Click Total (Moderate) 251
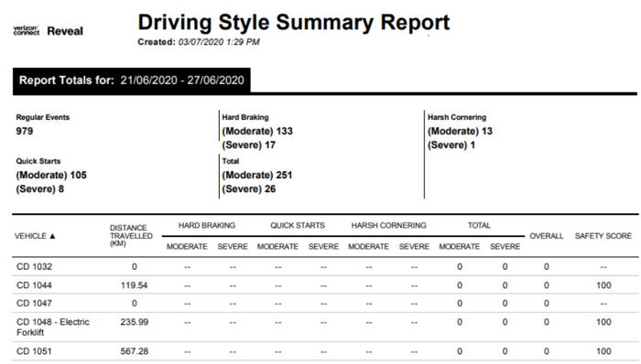Viewport: 641px width, 364px height. (x=257, y=176)
